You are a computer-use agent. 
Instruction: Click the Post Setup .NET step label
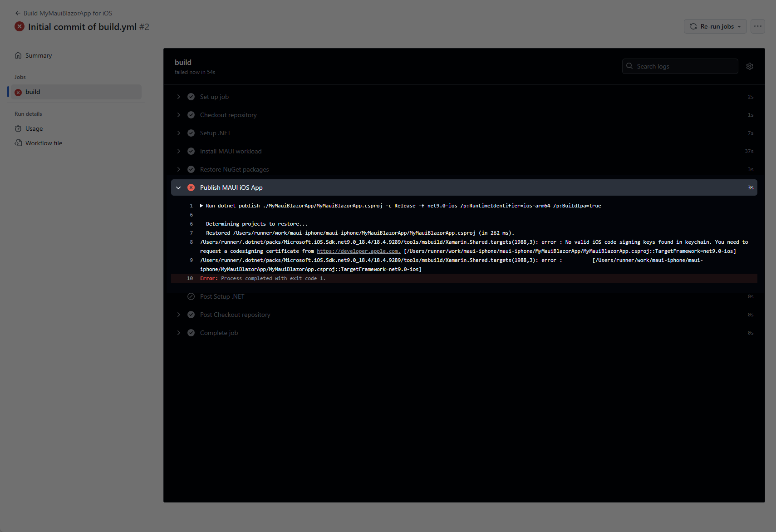222,296
